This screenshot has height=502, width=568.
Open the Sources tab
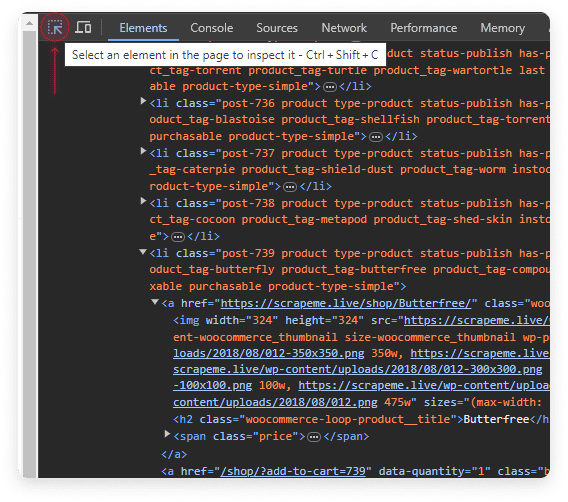(277, 28)
